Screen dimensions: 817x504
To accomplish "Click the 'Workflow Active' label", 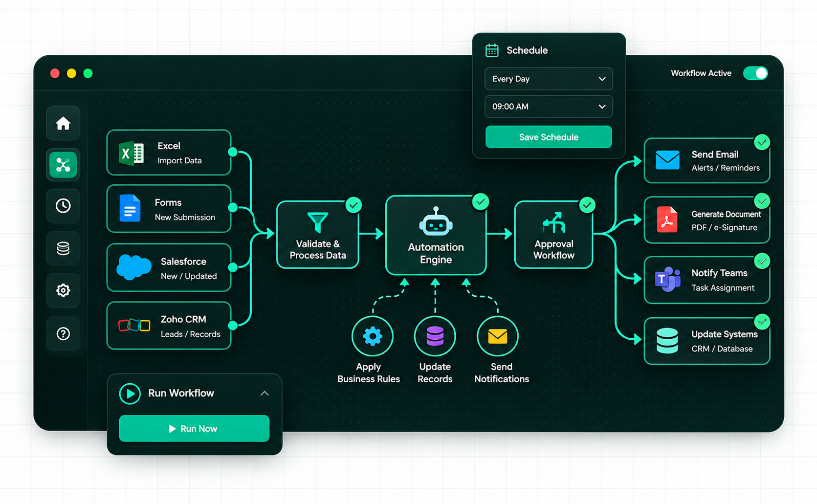I will tap(701, 73).
